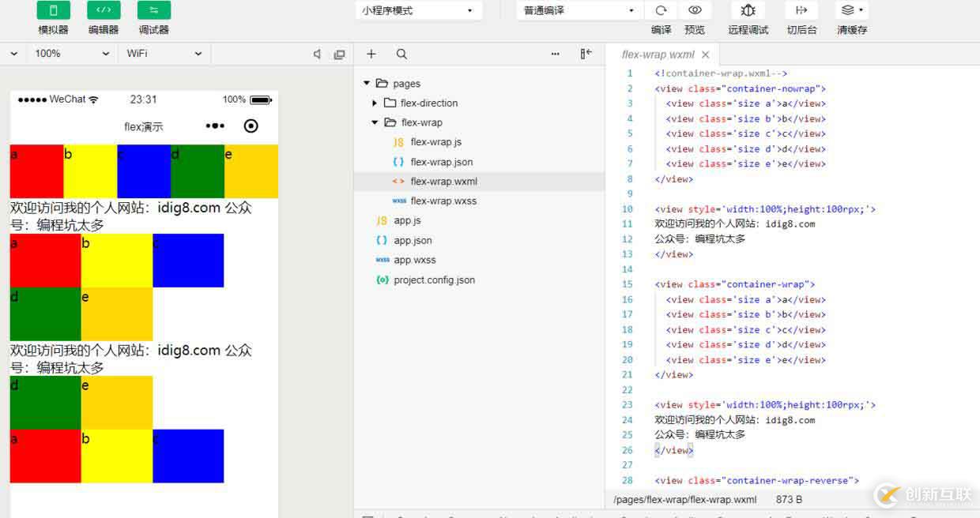
Task: Open the WiFi network dropdown
Action: [164, 54]
